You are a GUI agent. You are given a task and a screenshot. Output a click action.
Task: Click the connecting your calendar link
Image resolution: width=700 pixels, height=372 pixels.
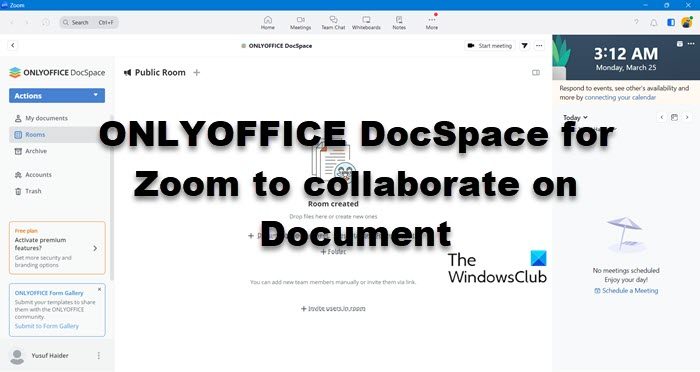[x=620, y=97]
